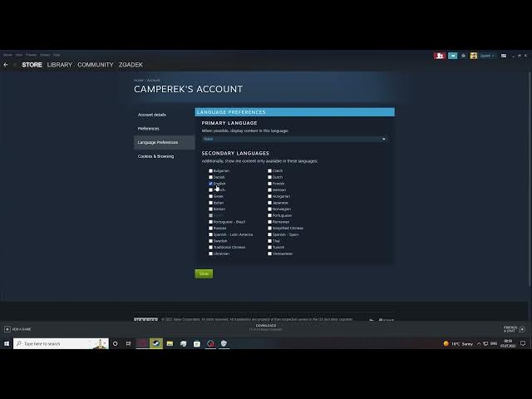Click the Steam icon in the taskbar
The width and height of the screenshot is (532, 399).
click(x=156, y=343)
